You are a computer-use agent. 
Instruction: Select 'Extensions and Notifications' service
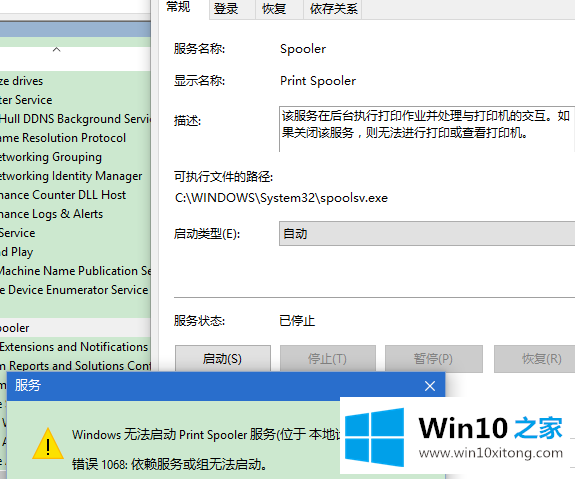click(x=75, y=347)
